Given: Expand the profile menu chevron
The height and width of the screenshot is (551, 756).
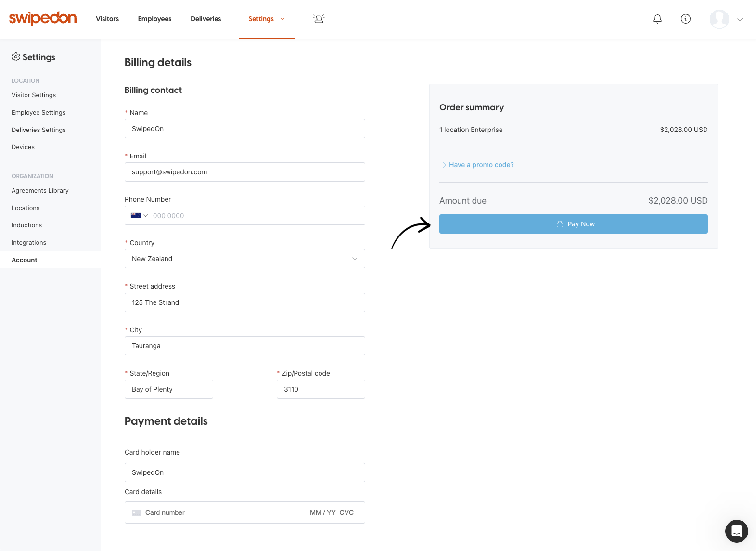Looking at the screenshot, I should point(740,20).
